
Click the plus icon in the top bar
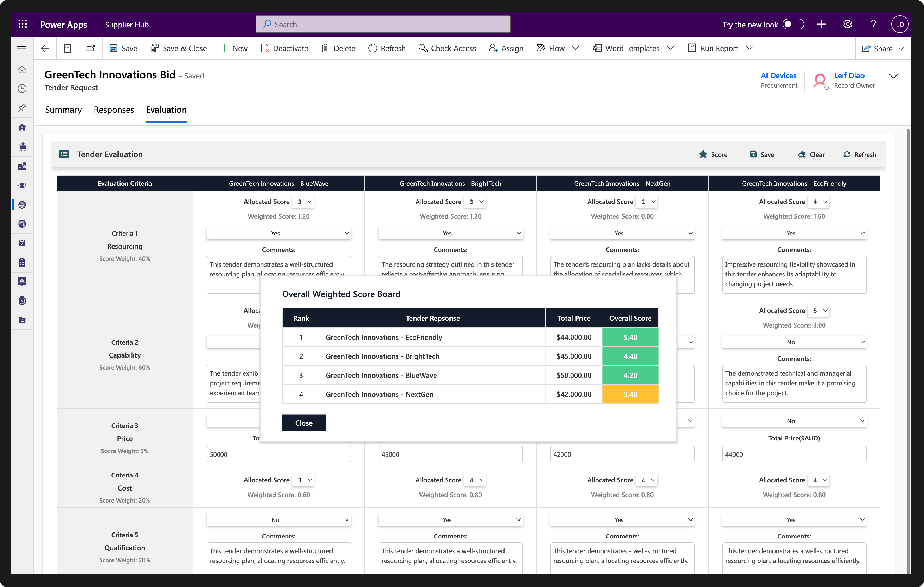coord(821,24)
